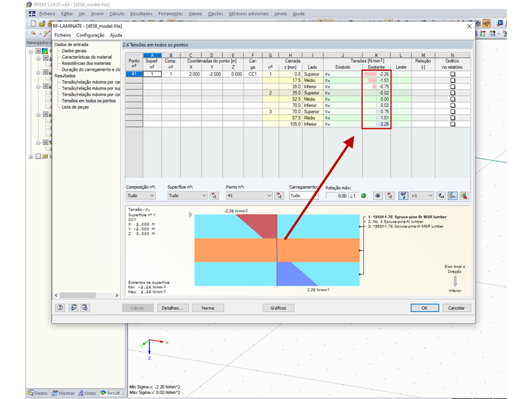This screenshot has height=399, width=532.
Task: Select Dados gerais in tree
Action: click(74, 50)
